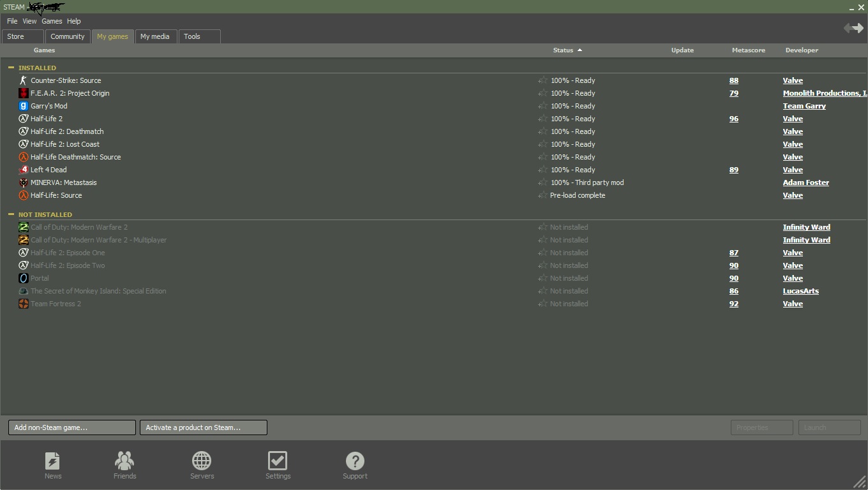Click Activate a product on Steam
The width and height of the screenshot is (868, 490).
tap(204, 427)
